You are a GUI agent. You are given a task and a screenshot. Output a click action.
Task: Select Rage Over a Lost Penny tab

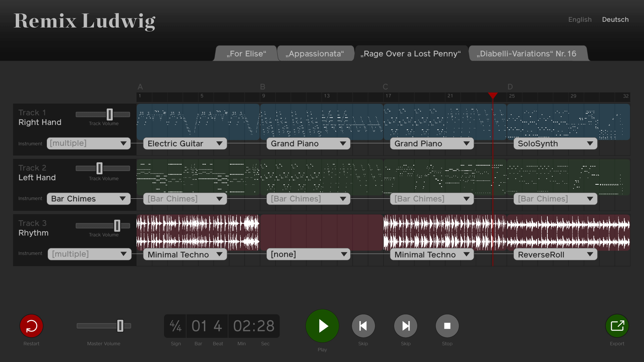411,54
